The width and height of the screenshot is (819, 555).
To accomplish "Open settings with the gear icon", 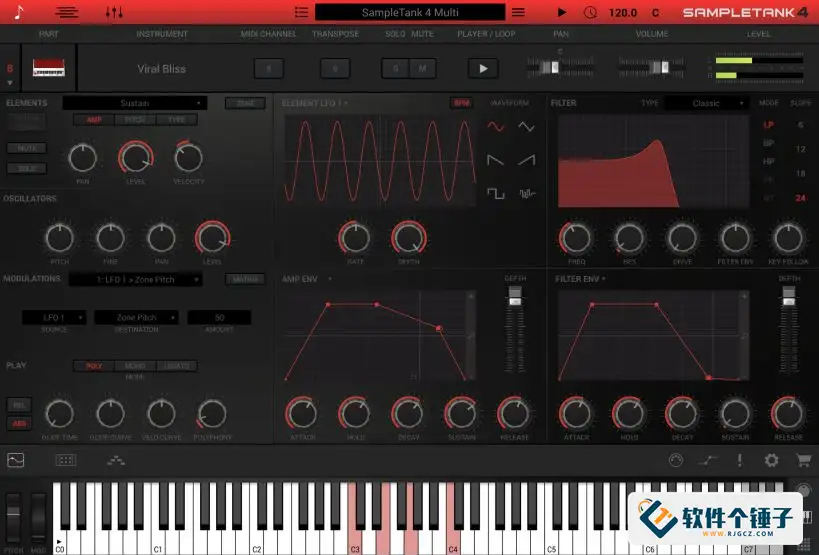I will point(771,460).
